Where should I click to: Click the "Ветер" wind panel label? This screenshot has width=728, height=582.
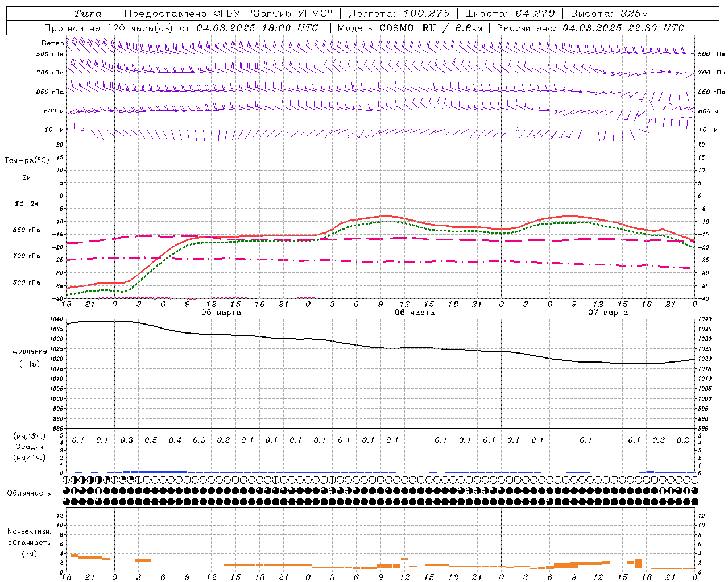pyautogui.click(x=52, y=43)
